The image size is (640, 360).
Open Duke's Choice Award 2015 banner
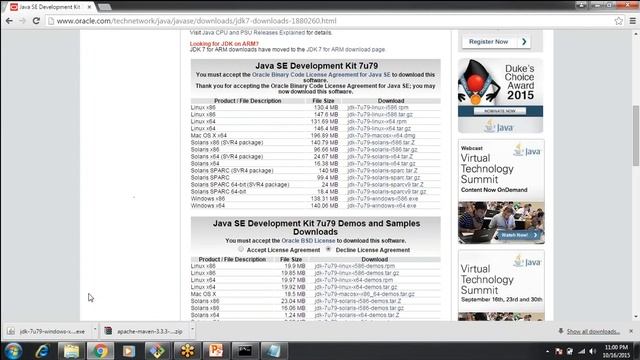point(500,96)
